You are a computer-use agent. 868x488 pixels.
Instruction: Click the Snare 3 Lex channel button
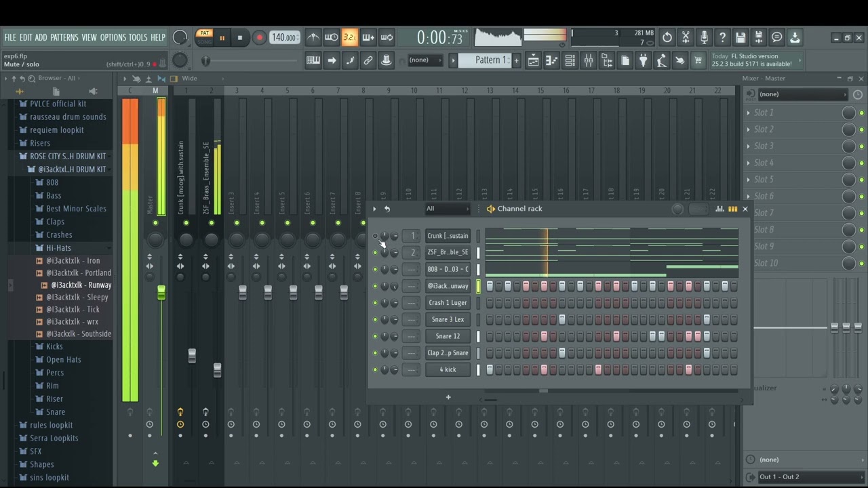coord(448,319)
